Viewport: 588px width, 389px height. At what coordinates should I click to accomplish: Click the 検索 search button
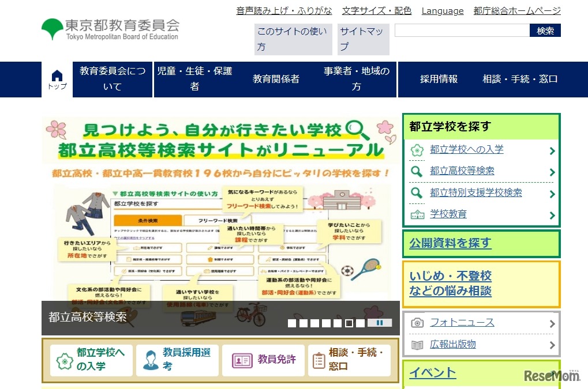(x=545, y=31)
